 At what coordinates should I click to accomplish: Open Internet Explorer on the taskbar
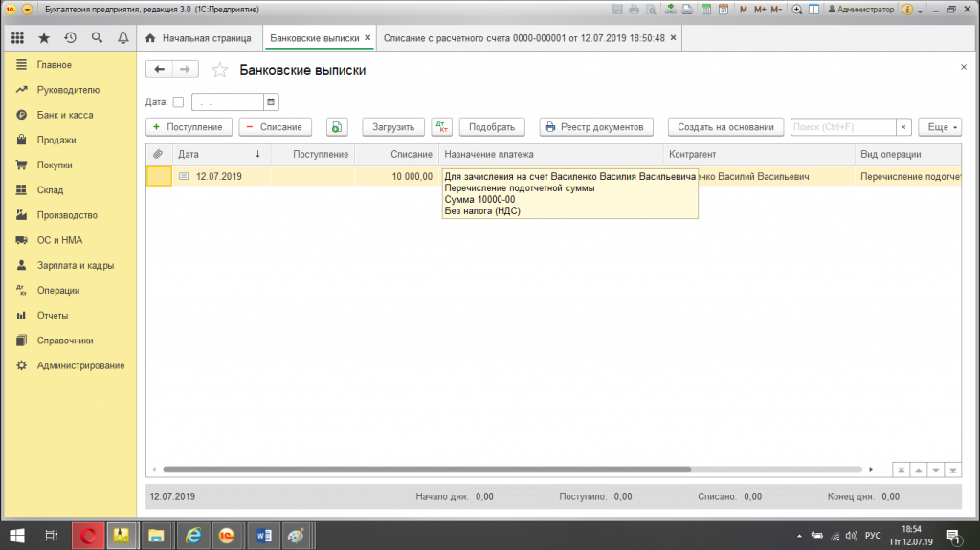pos(193,536)
